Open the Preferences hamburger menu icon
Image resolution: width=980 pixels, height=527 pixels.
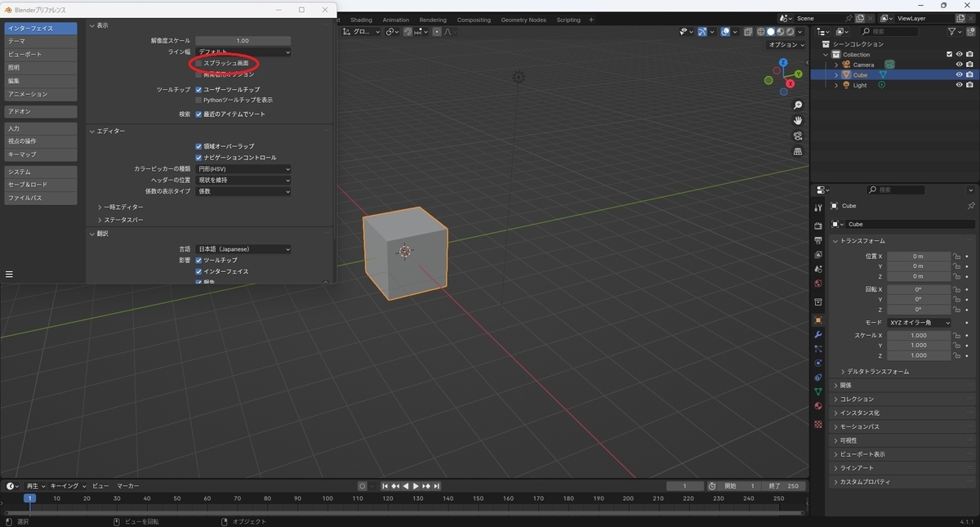click(x=10, y=275)
